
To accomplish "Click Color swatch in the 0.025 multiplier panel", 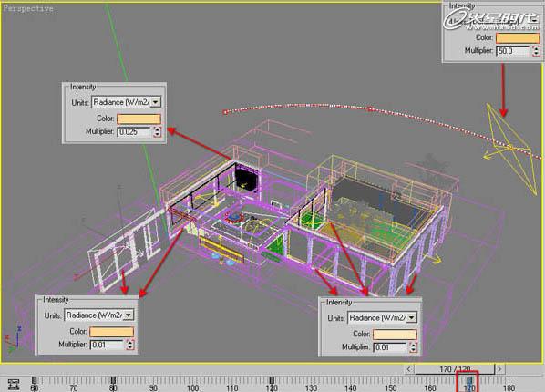I will (139, 119).
